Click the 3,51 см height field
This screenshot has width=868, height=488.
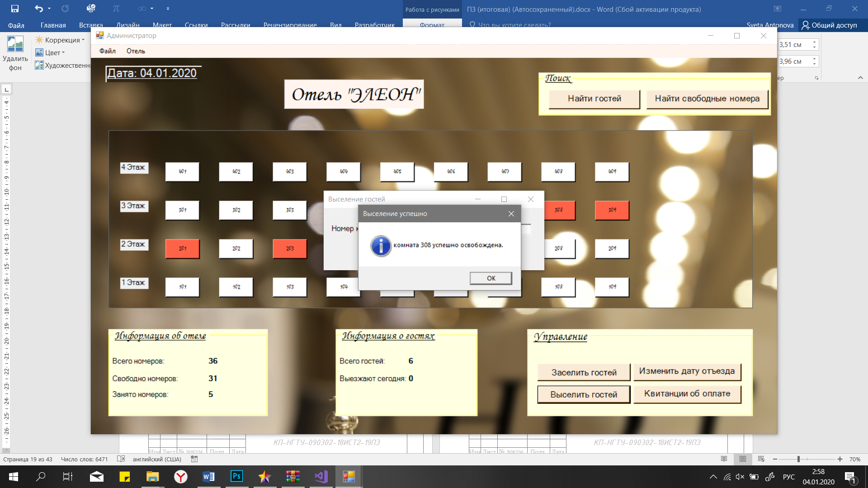(x=794, y=44)
